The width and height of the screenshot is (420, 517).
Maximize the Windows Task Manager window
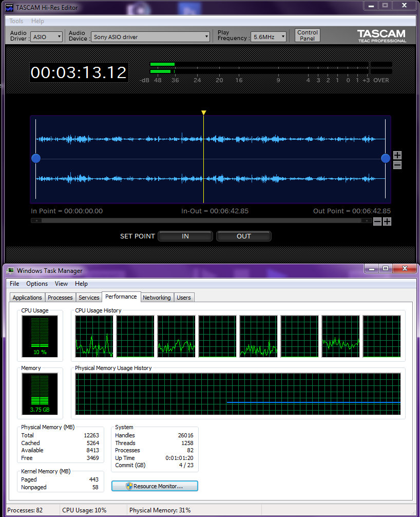click(x=386, y=269)
